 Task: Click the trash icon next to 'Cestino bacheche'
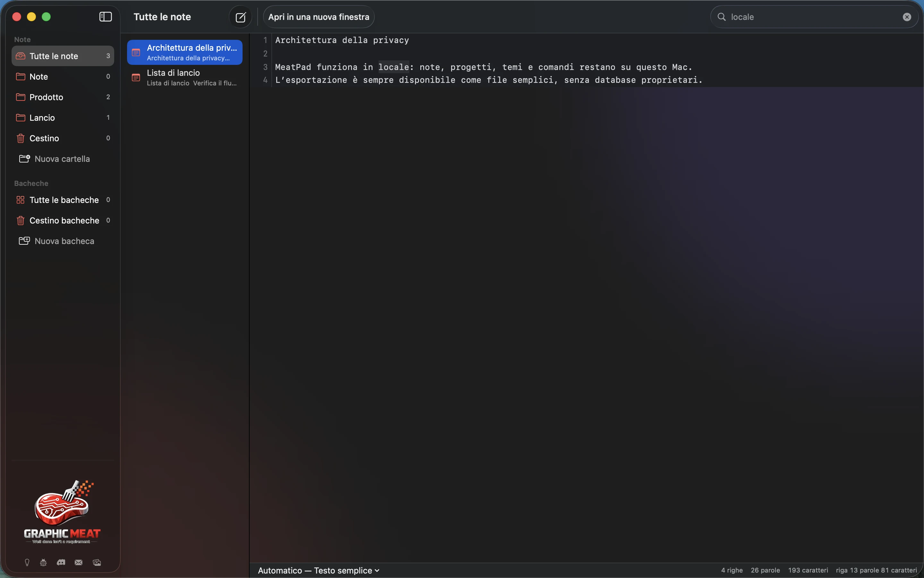coord(21,221)
